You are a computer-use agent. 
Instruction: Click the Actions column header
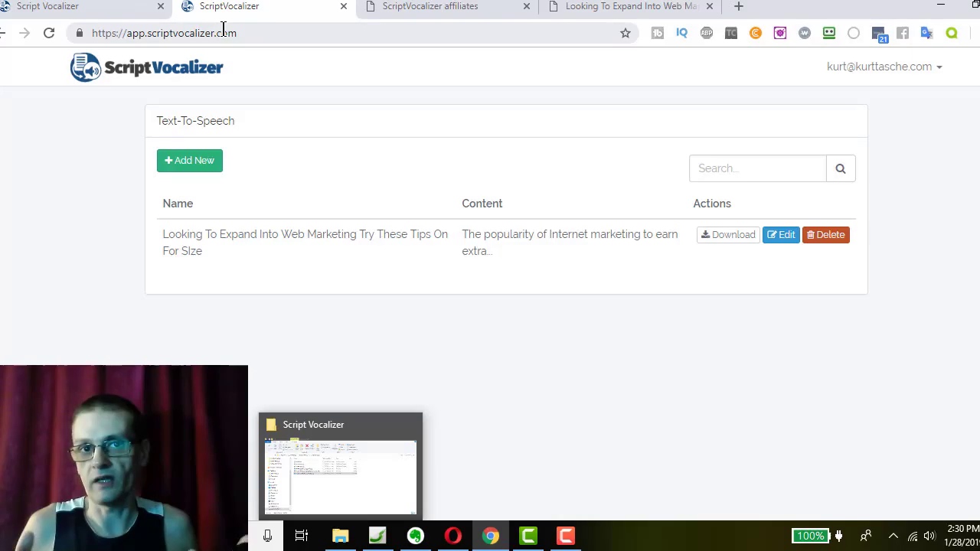[712, 204]
